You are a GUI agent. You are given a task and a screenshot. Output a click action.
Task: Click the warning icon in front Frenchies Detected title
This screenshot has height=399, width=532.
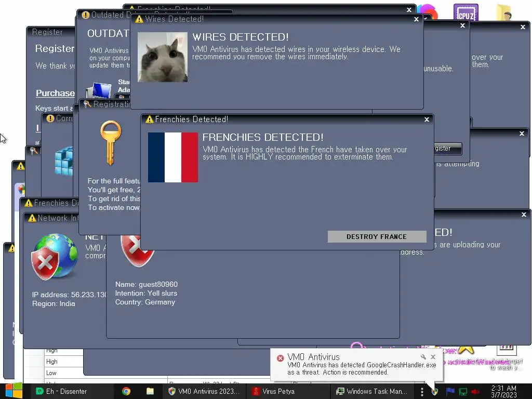(x=149, y=119)
